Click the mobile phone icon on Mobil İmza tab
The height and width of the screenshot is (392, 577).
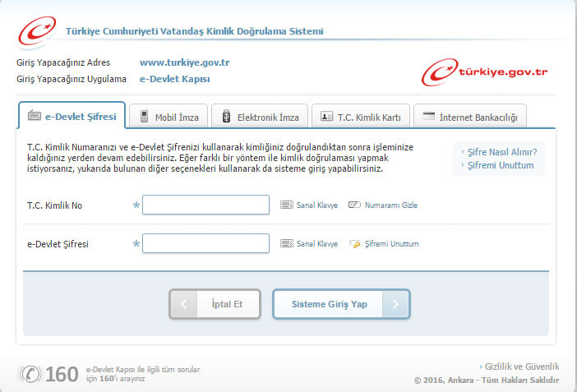pyautogui.click(x=145, y=117)
